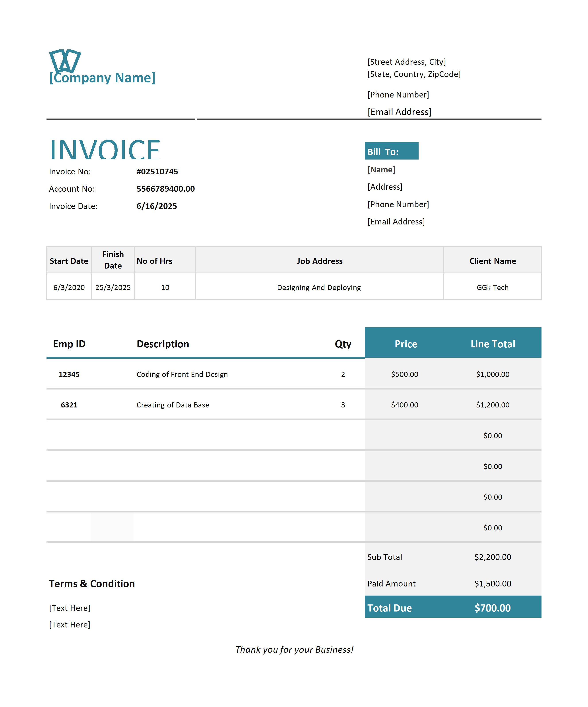The image size is (588, 707).
Task: Click the Line Total column header
Action: click(x=493, y=344)
